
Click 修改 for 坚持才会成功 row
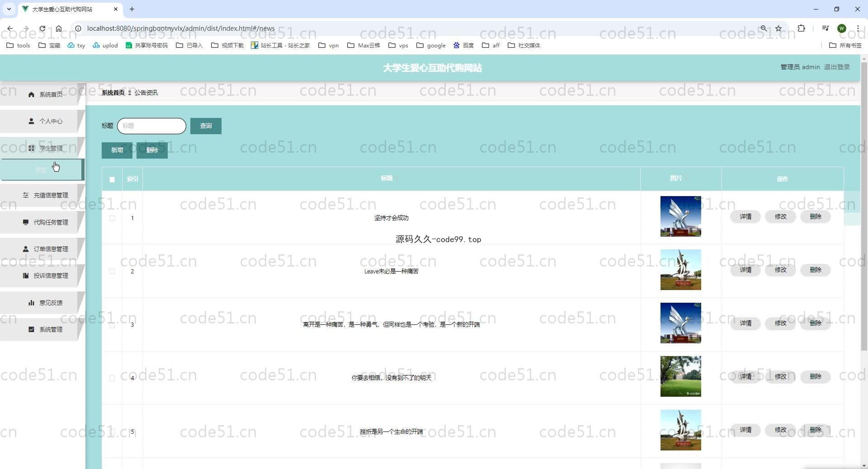[780, 217]
